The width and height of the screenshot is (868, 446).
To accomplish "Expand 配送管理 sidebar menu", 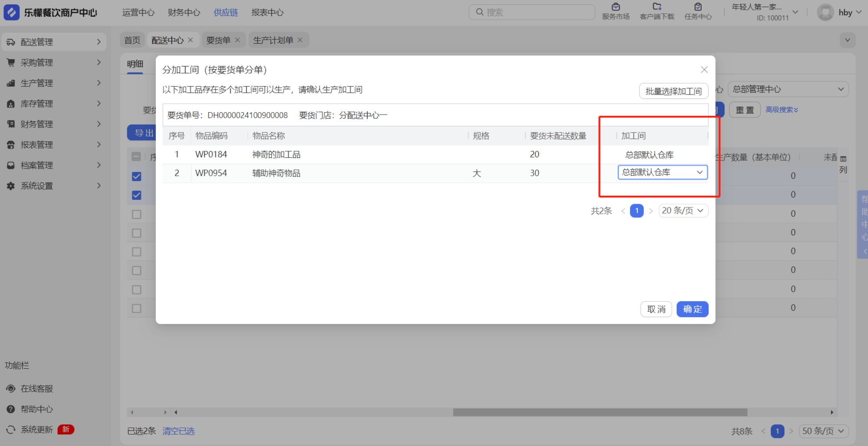I will click(99, 42).
